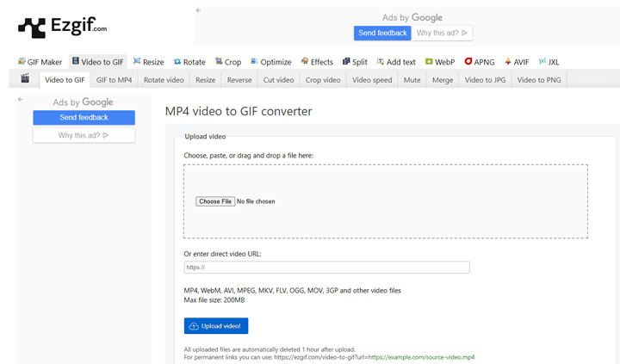620x364 pixels.
Task: Open the WebP tool
Action: tap(440, 62)
